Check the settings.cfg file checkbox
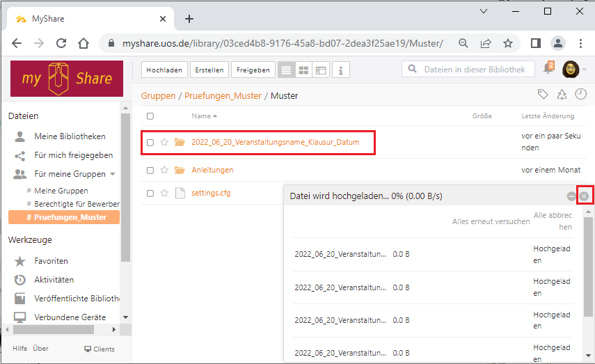Viewport: 595px width, 364px height. tap(150, 193)
